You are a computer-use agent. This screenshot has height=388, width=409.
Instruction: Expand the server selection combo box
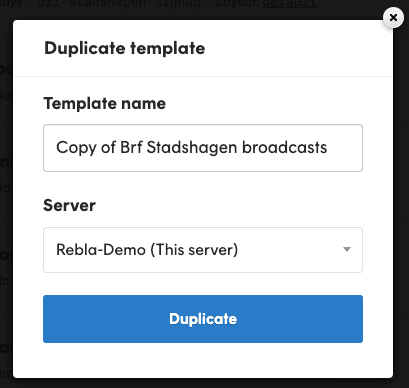point(203,250)
